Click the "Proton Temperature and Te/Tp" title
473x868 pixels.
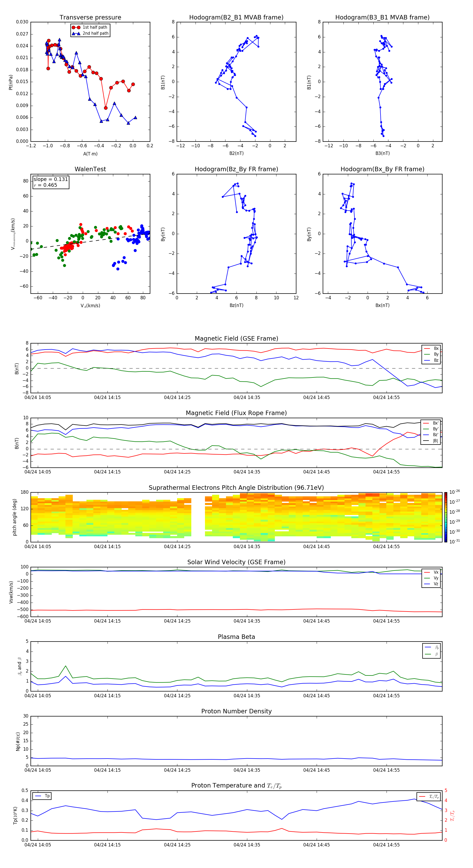(x=236, y=785)
